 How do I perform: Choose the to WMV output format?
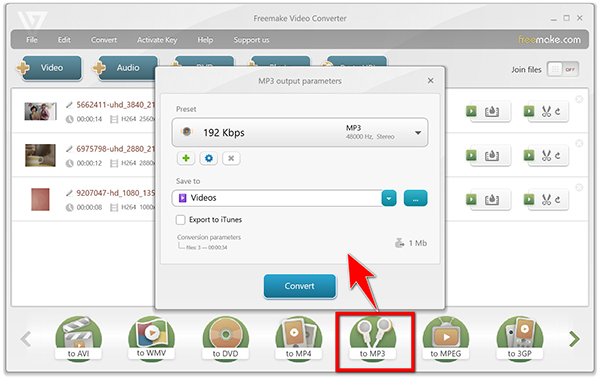pos(152,338)
